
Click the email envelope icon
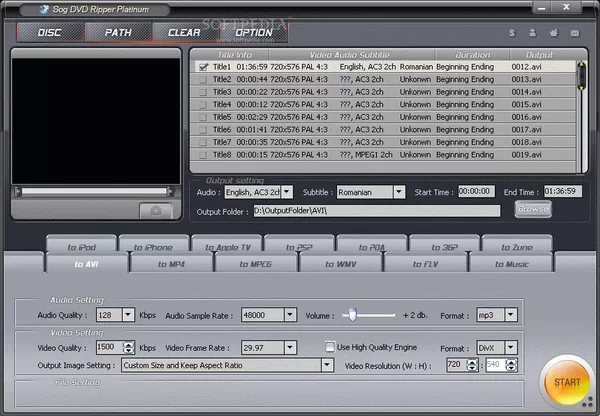[x=575, y=33]
